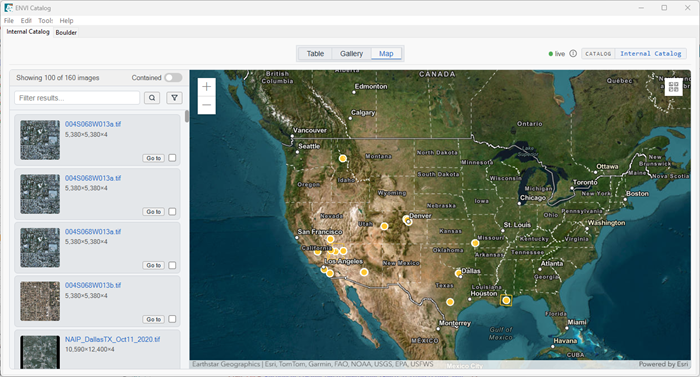The height and width of the screenshot is (377, 700).
Task: Check the box for first 004S068W013a.tif
Action: (x=172, y=158)
